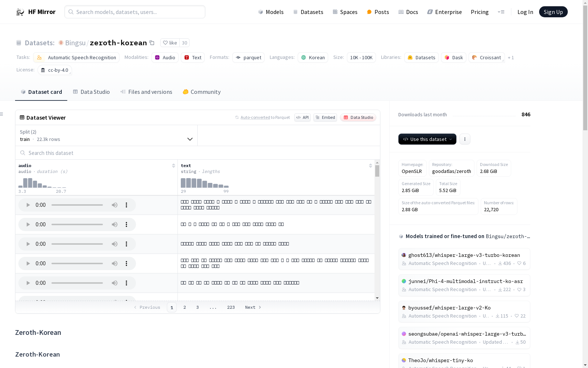The height and width of the screenshot is (368, 588).
Task: Play the second audio row
Action: click(x=28, y=224)
